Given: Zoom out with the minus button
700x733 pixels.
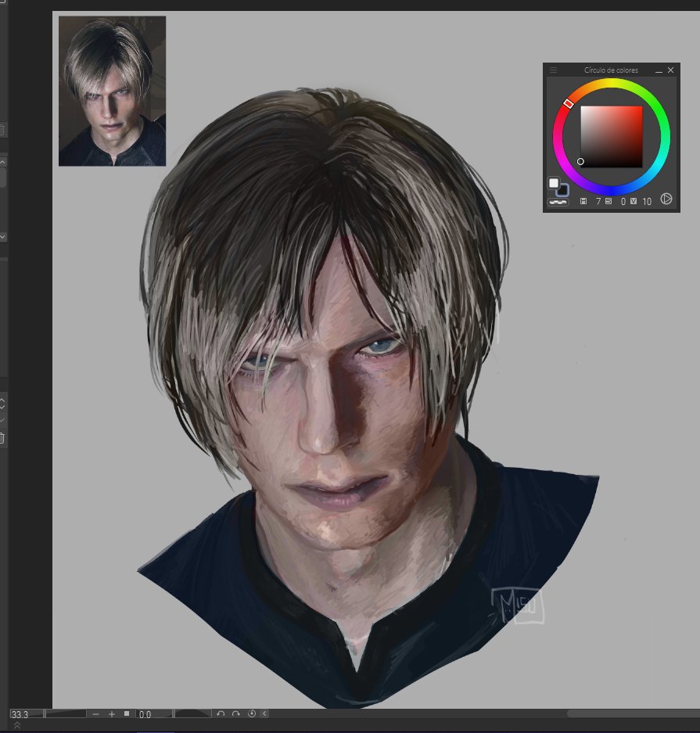Looking at the screenshot, I should pyautogui.click(x=95, y=713).
